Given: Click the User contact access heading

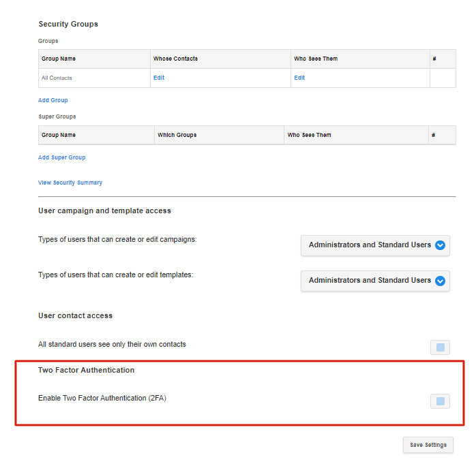Looking at the screenshot, I should point(75,315).
